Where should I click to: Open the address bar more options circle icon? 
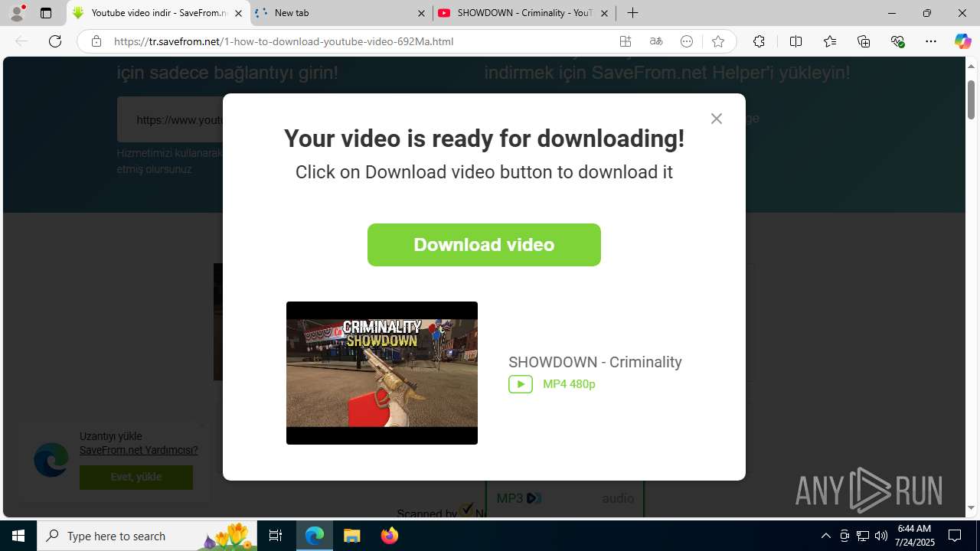687,41
